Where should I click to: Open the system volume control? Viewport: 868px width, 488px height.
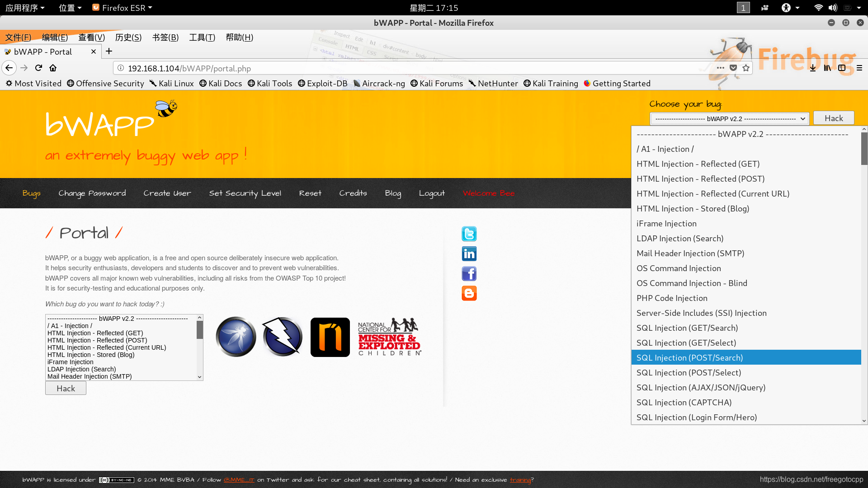[833, 8]
